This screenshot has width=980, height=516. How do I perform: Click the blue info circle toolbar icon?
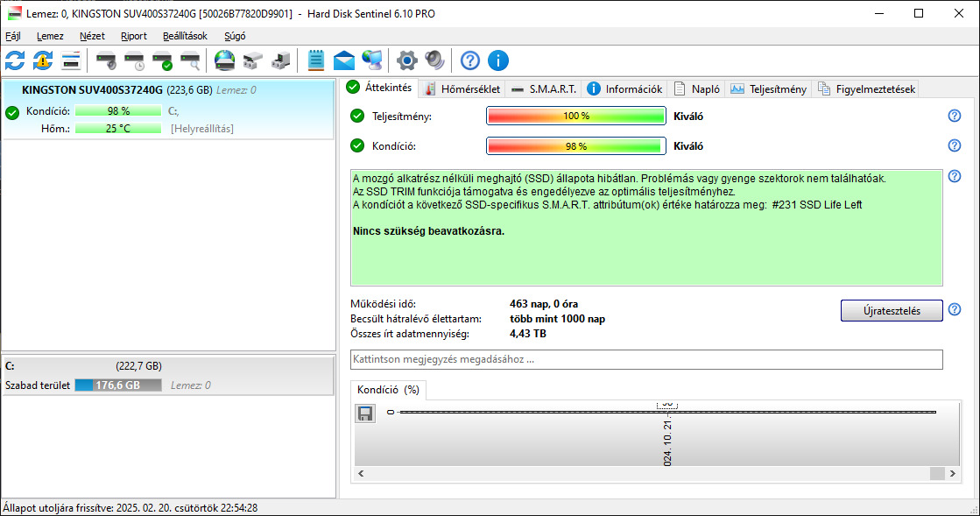pyautogui.click(x=498, y=60)
